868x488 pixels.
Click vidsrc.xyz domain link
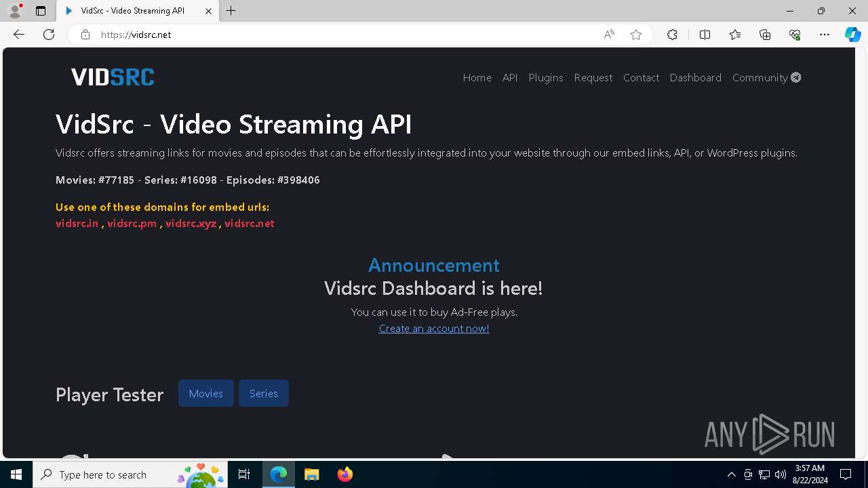tap(191, 223)
